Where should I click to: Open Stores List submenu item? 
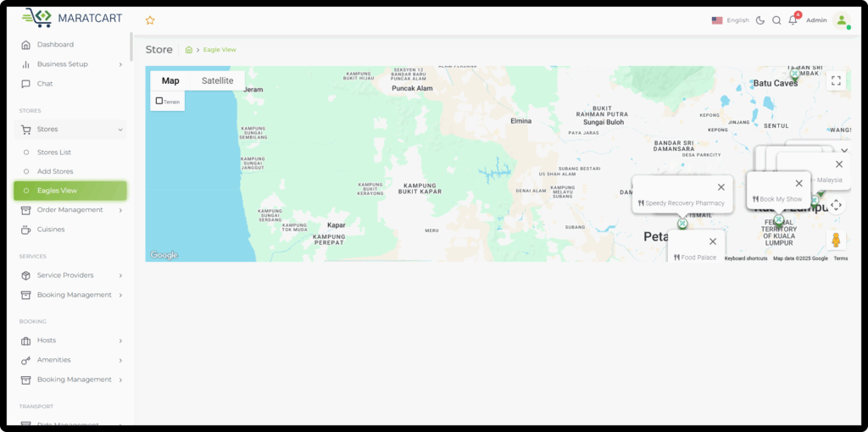click(54, 152)
